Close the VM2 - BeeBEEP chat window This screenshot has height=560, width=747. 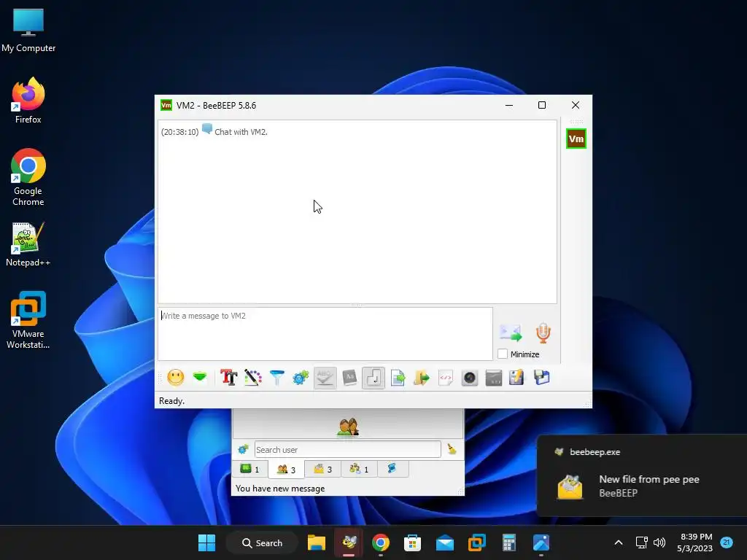pos(576,105)
